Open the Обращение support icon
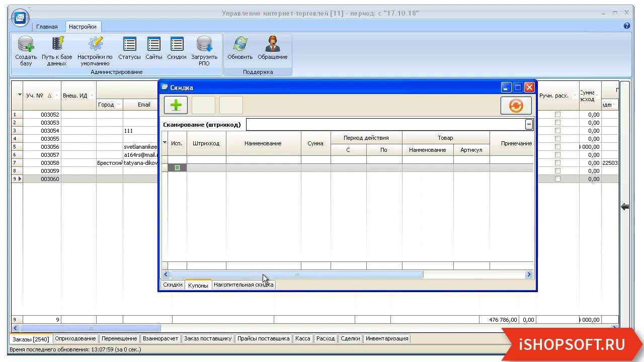The width and height of the screenshot is (644, 362). point(272,45)
